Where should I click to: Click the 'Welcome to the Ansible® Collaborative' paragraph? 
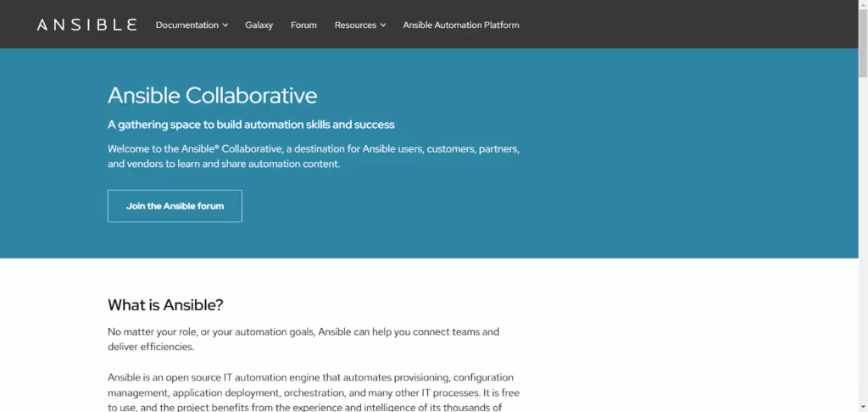pos(314,157)
